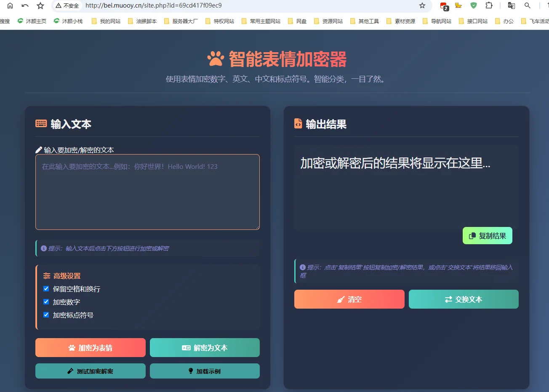Open the 沐颜主页 bookmark
The width and height of the screenshot is (549, 392).
32,21
